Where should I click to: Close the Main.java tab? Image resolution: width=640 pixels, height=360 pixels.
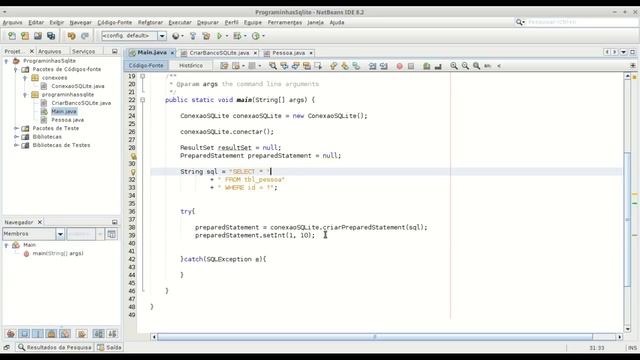click(x=172, y=53)
